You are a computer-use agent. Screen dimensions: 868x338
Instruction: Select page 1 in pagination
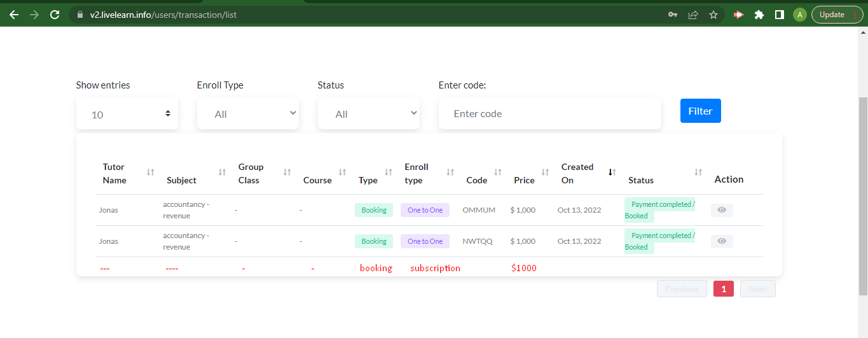(724, 289)
